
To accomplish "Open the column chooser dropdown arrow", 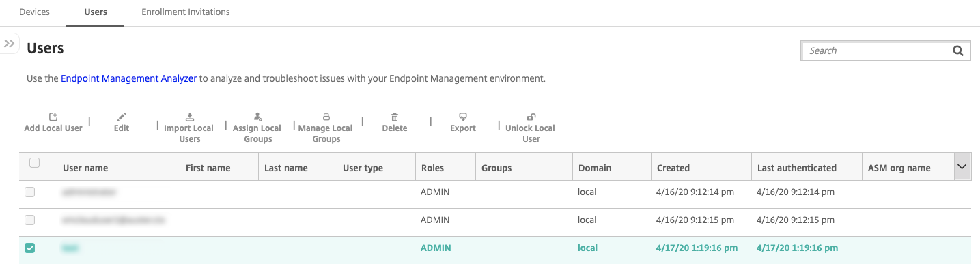I will 963,166.
